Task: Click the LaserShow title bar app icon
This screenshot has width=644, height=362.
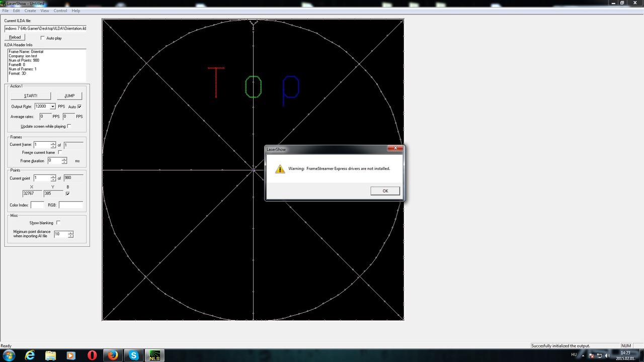Action: coord(3,4)
